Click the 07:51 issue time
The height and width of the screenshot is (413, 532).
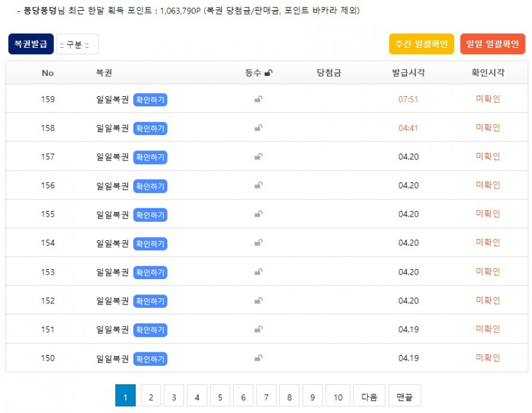click(408, 99)
